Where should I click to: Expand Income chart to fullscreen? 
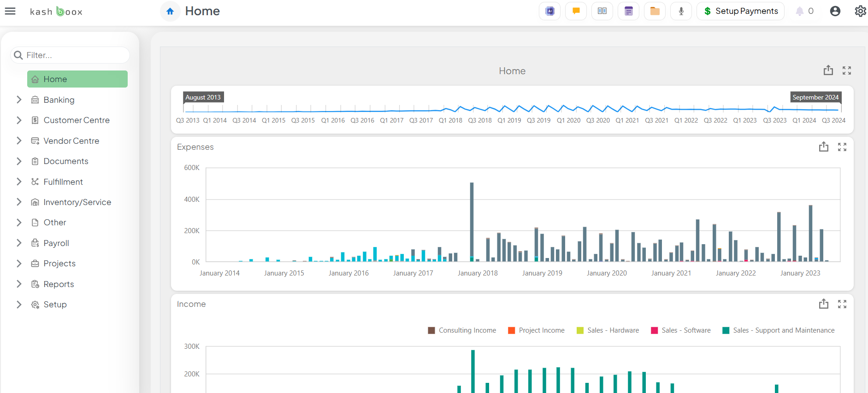(x=842, y=304)
